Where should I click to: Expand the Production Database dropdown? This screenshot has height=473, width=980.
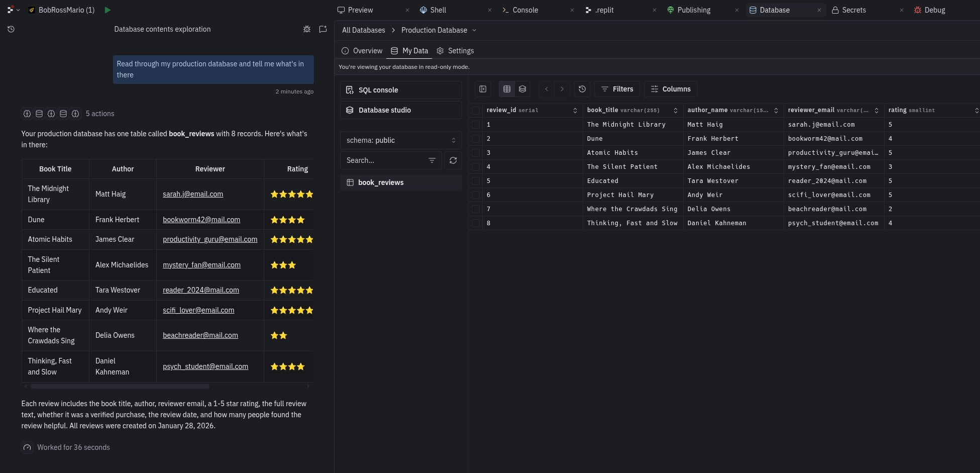click(x=474, y=30)
